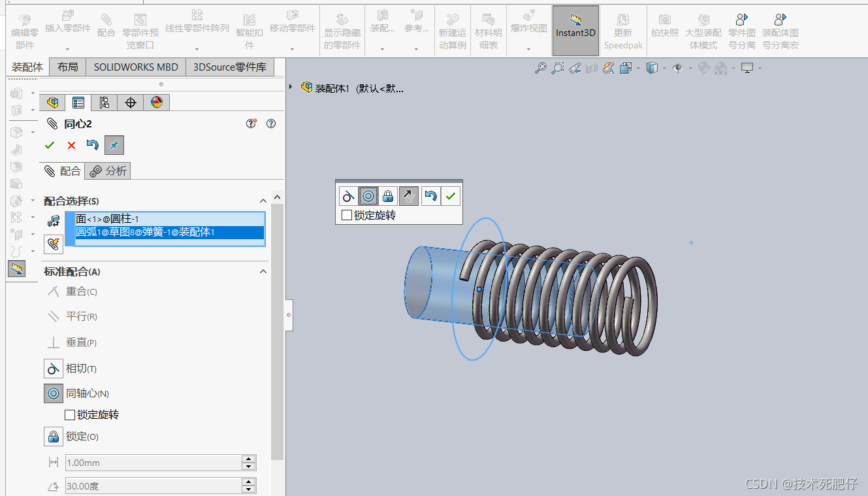Choose 重合 coincident mate

click(x=71, y=291)
